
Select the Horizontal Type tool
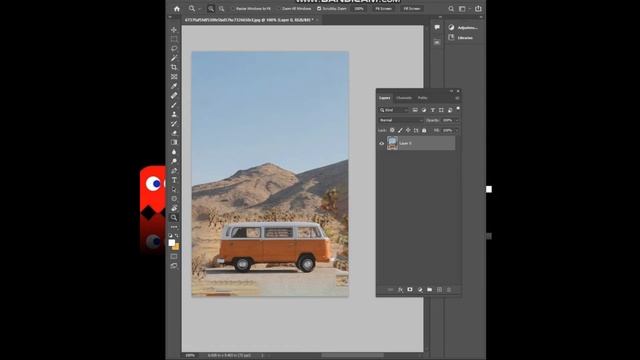(x=174, y=180)
